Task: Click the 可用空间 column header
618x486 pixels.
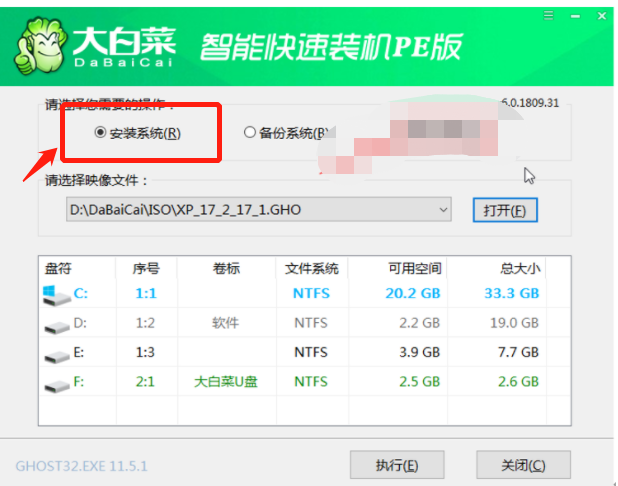Action: 415,268
